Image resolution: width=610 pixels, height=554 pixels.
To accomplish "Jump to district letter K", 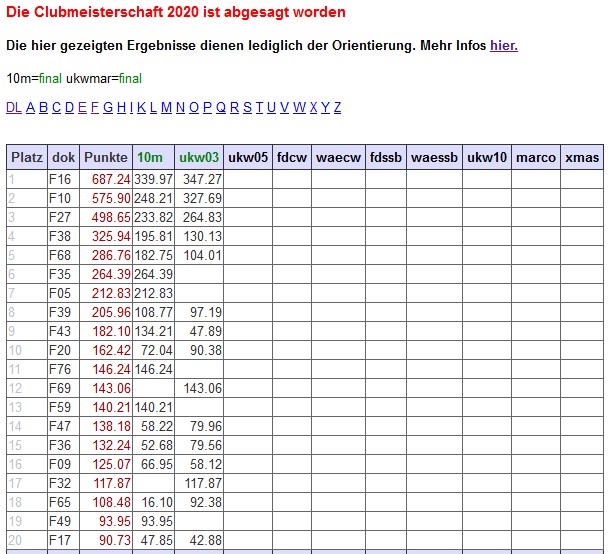I will click(142, 107).
